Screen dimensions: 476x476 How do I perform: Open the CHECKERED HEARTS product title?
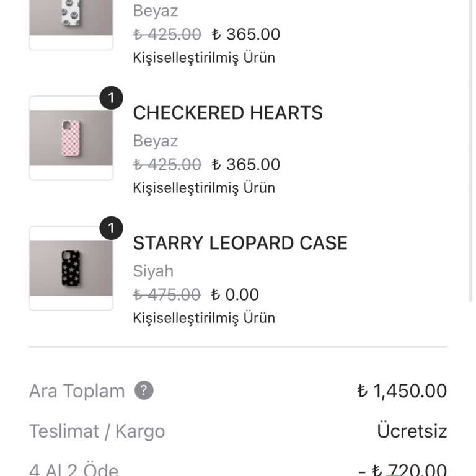227,113
